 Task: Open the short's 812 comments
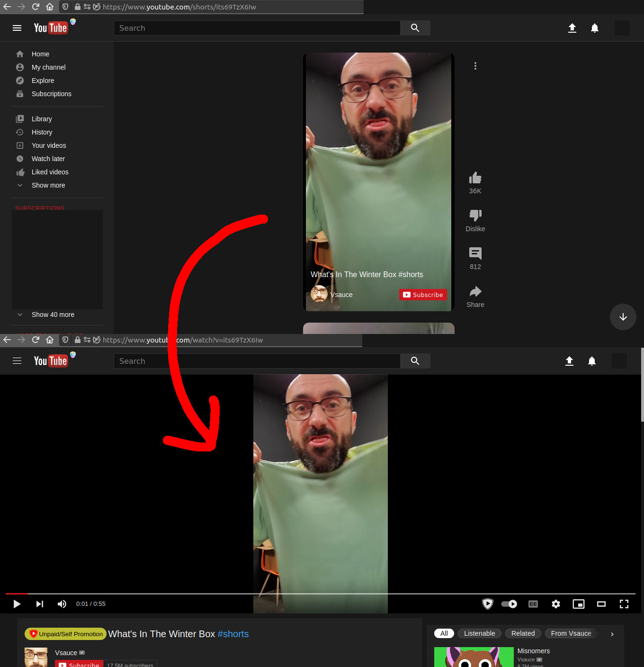[x=475, y=253]
